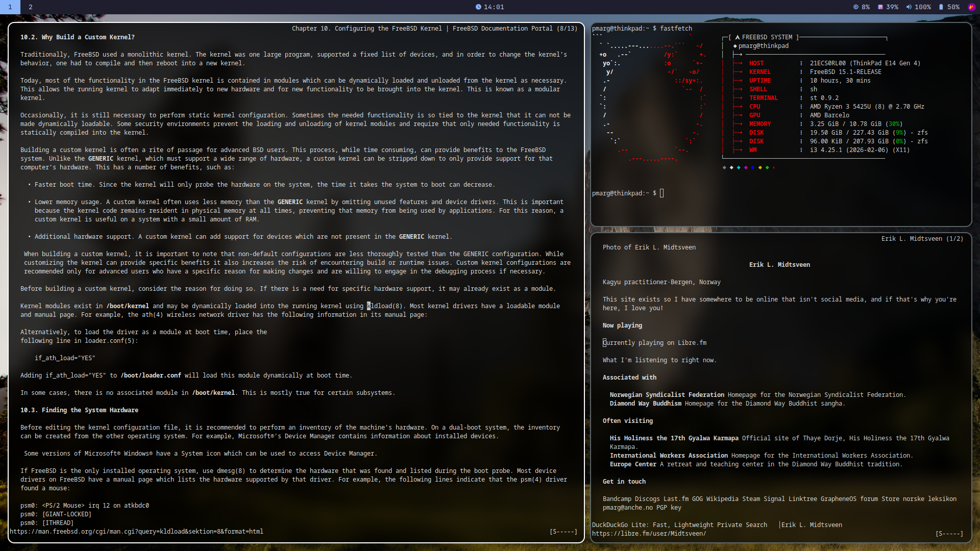Open the Diamond Way Buddhism link
Viewport: 980px width, 551px height.
pos(645,404)
